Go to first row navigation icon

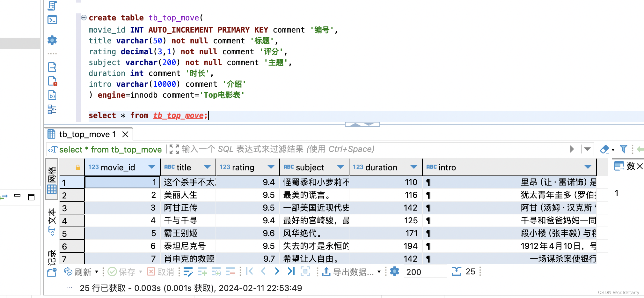[250, 272]
